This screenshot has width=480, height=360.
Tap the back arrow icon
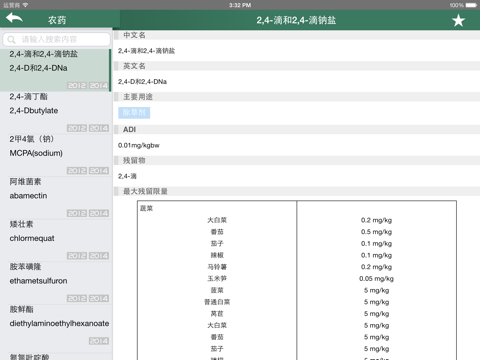[14, 18]
